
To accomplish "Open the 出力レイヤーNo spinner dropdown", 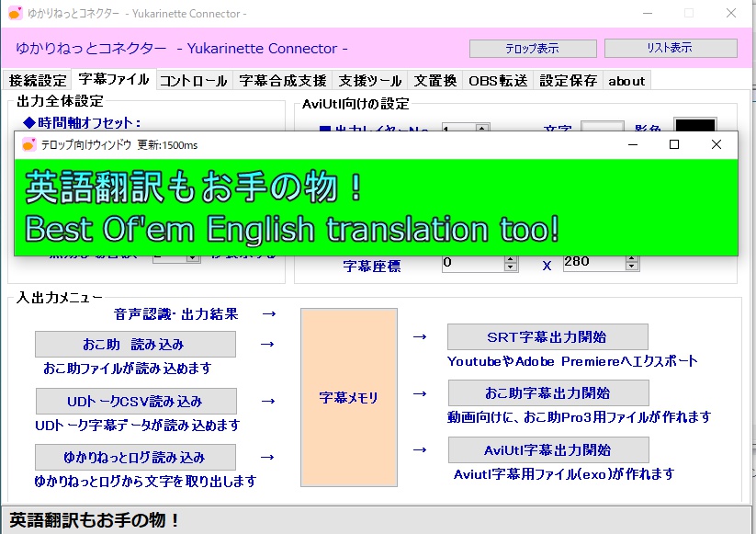I will pos(481,129).
